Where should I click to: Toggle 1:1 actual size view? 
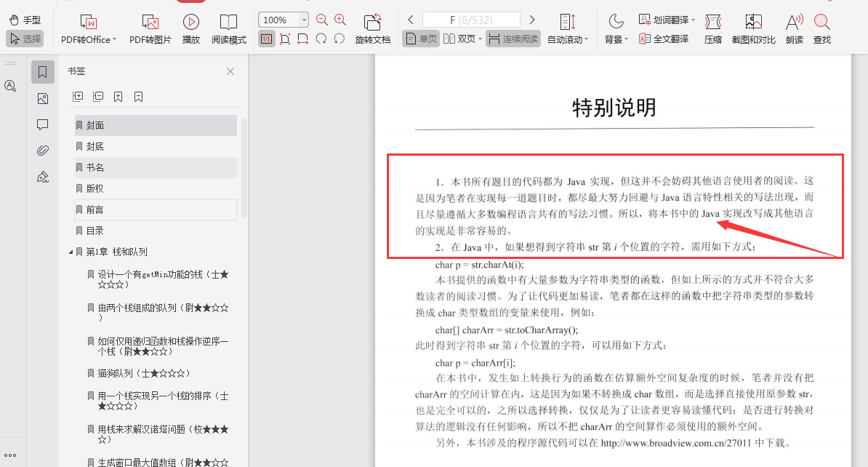[x=267, y=39]
